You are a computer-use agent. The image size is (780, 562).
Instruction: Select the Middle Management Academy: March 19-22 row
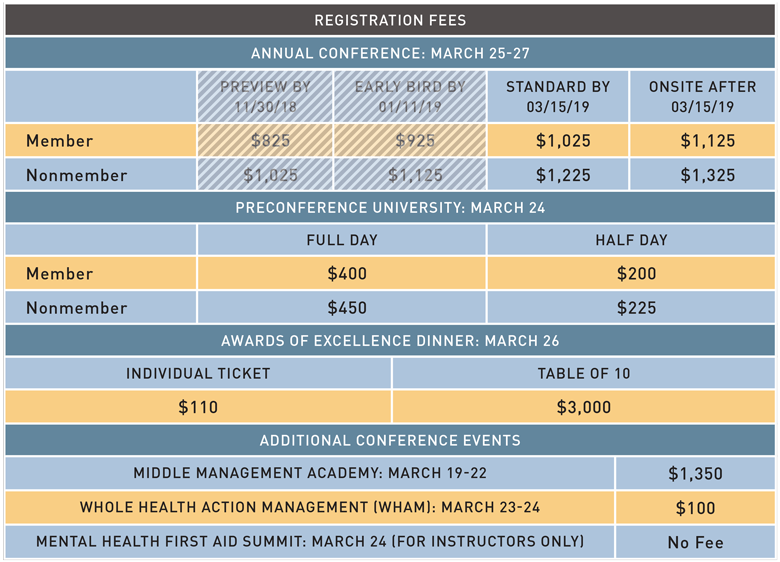tap(310, 474)
